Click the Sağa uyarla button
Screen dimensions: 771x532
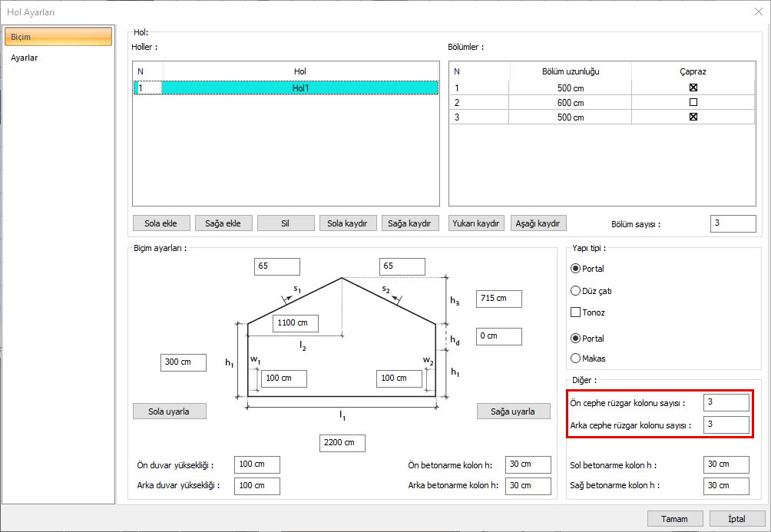[x=513, y=411]
